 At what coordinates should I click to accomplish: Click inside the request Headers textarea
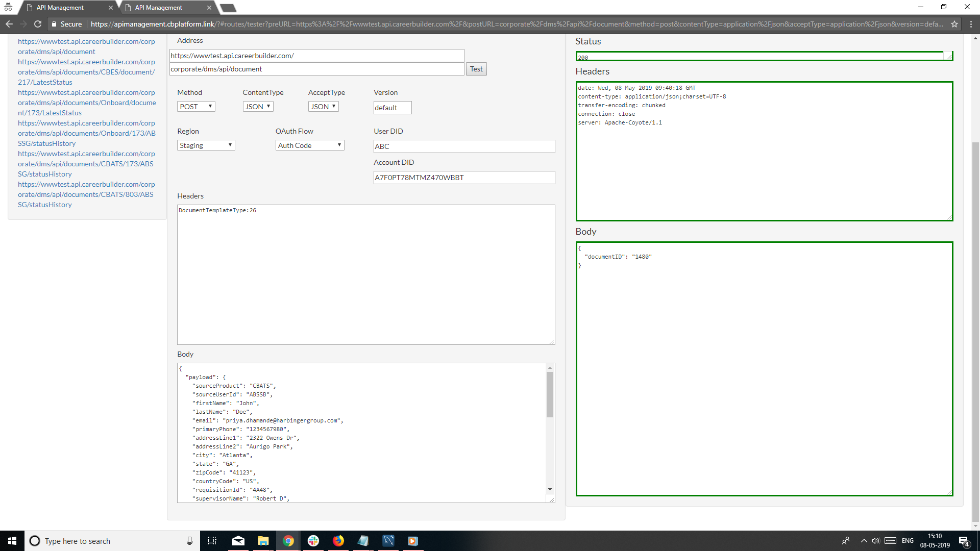point(366,274)
